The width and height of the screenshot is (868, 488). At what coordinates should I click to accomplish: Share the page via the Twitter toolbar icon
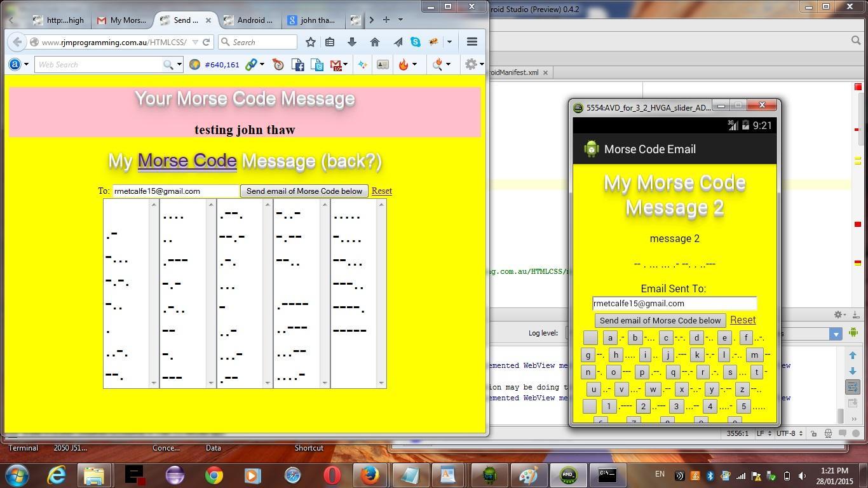click(x=317, y=64)
